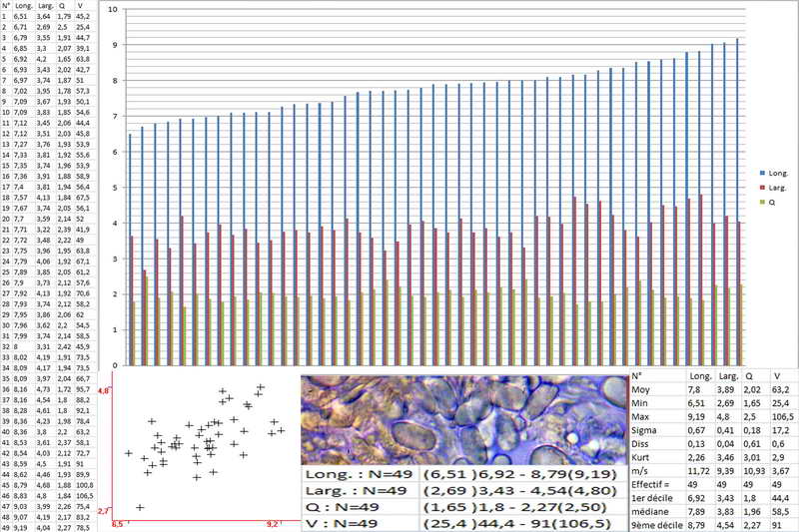This screenshot has width=799, height=532.
Task: Select V value 100,8 in data row 45
Action: (x=85, y=485)
